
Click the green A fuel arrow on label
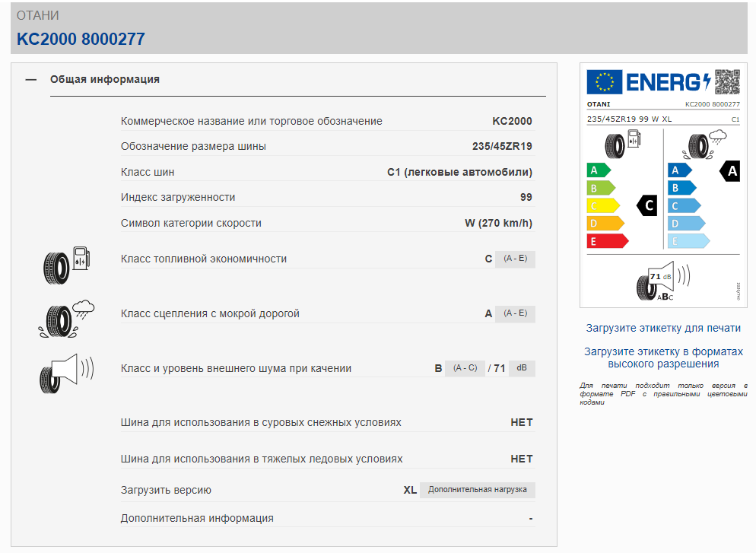tap(599, 170)
